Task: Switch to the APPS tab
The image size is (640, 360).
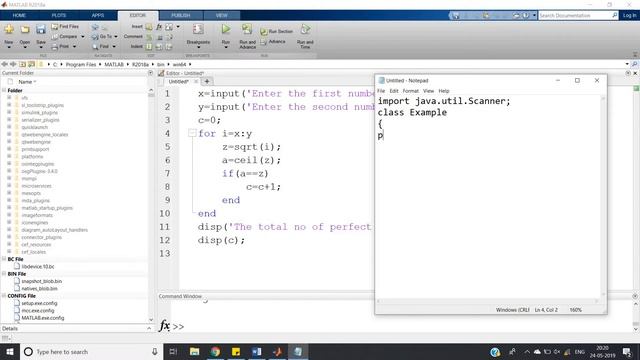Action: coord(98,15)
